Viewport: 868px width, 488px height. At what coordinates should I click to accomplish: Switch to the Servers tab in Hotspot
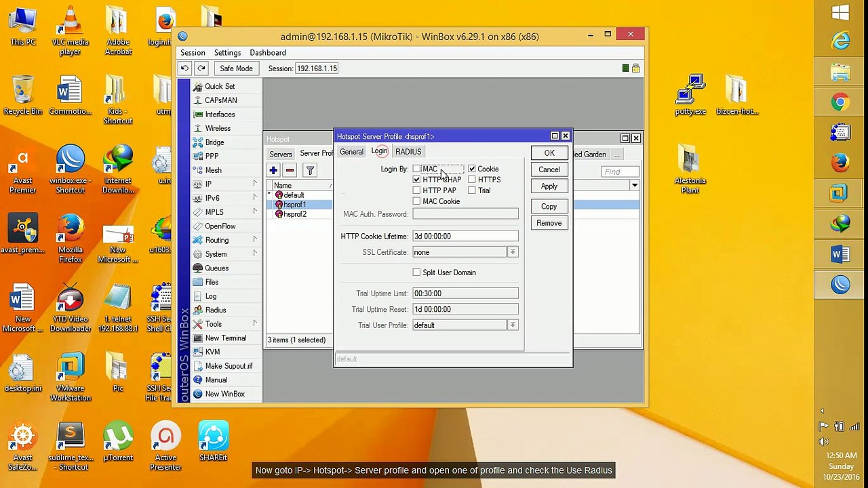(281, 154)
